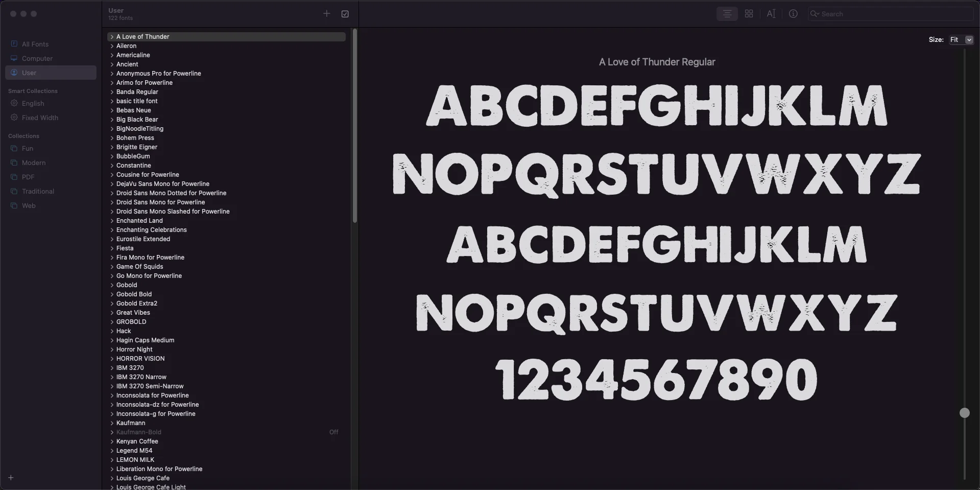Viewport: 980px width, 490px height.
Task: Click the new collection plus at sidebar bottom
Action: coord(11,478)
